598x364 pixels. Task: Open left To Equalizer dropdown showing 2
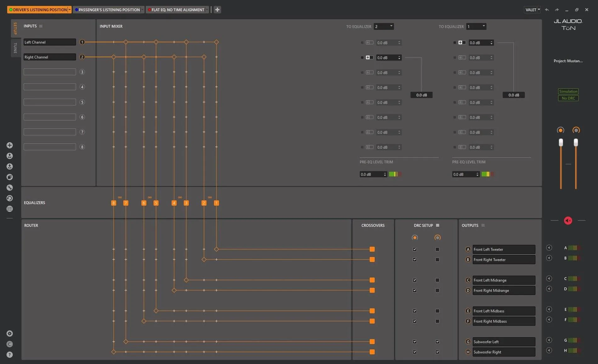click(x=384, y=26)
